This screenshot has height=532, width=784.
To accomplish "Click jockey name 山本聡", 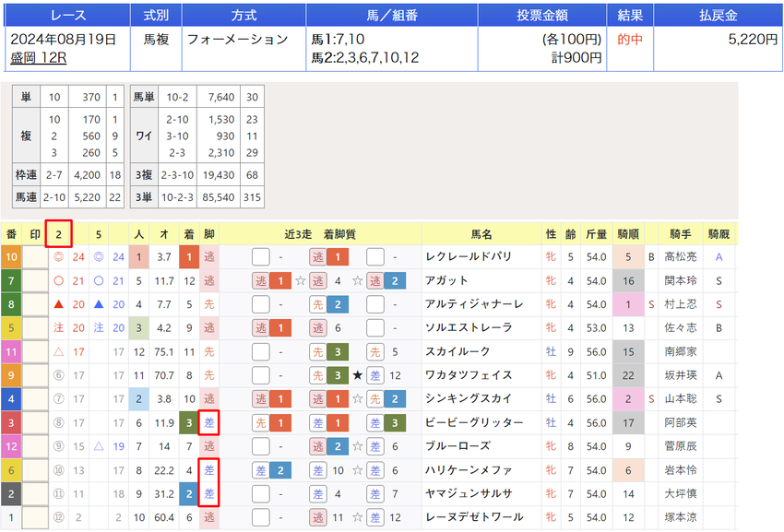I will pos(681,399).
